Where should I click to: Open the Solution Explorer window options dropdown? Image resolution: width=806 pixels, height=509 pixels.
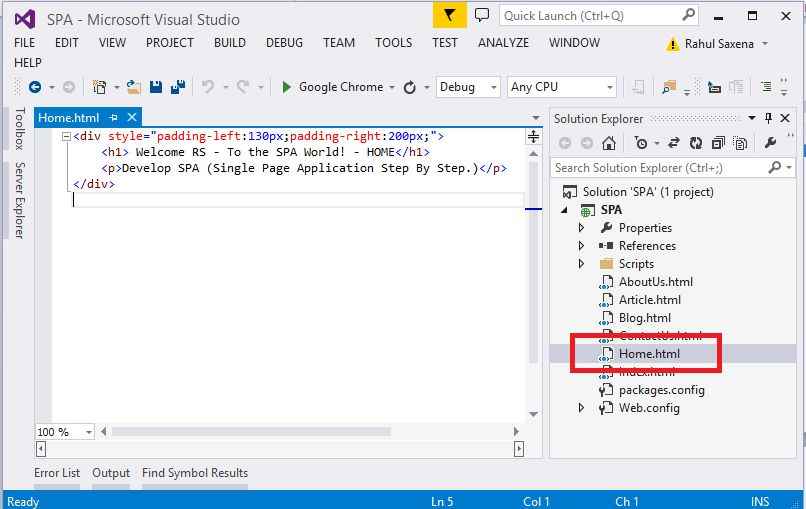(752, 118)
